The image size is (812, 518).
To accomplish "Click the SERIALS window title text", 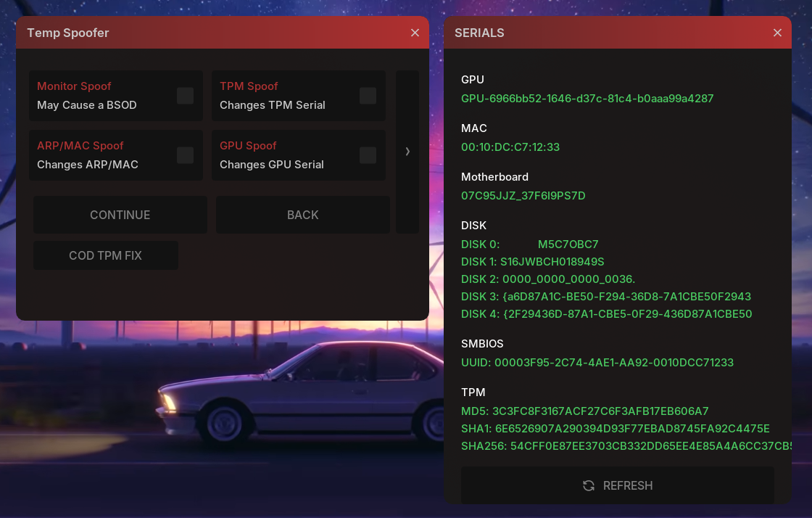I will [479, 33].
